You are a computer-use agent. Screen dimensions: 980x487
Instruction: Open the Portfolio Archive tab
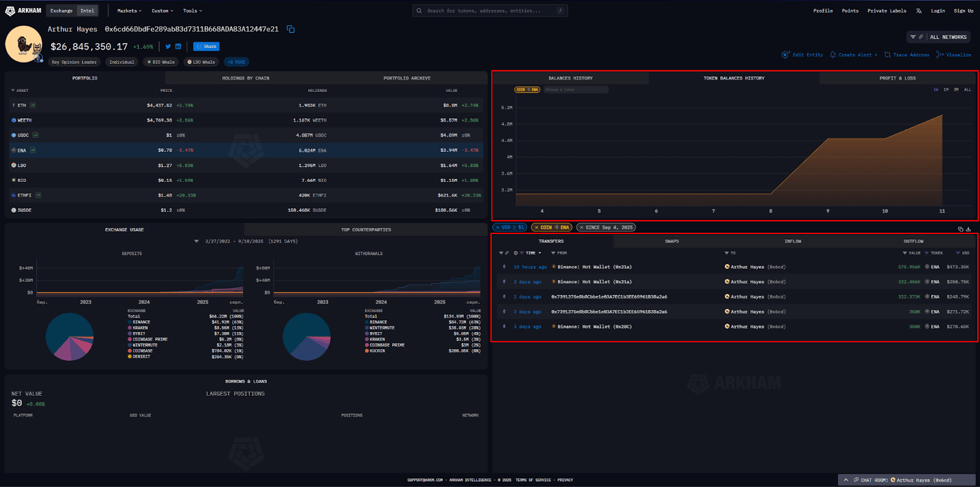tap(407, 78)
